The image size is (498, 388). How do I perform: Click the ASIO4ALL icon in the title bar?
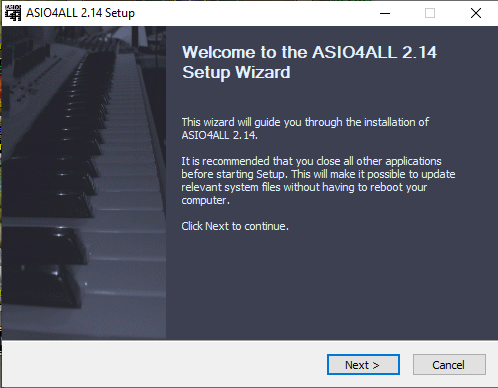[13, 13]
